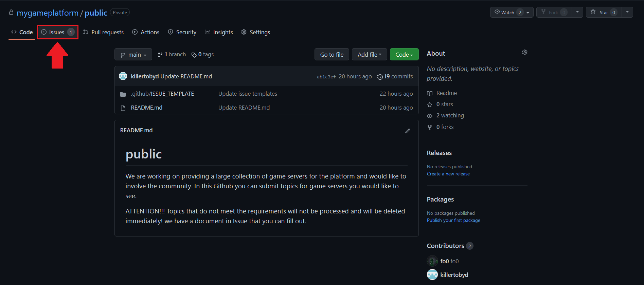Open the Issues tab
Image resolution: width=644 pixels, height=285 pixels.
(x=58, y=32)
